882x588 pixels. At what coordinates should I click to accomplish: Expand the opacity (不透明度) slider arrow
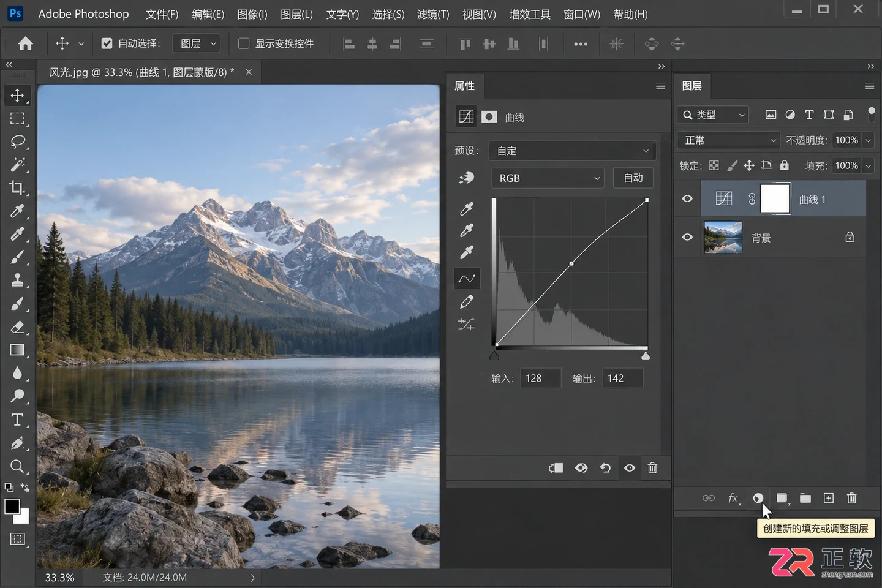pyautogui.click(x=868, y=140)
